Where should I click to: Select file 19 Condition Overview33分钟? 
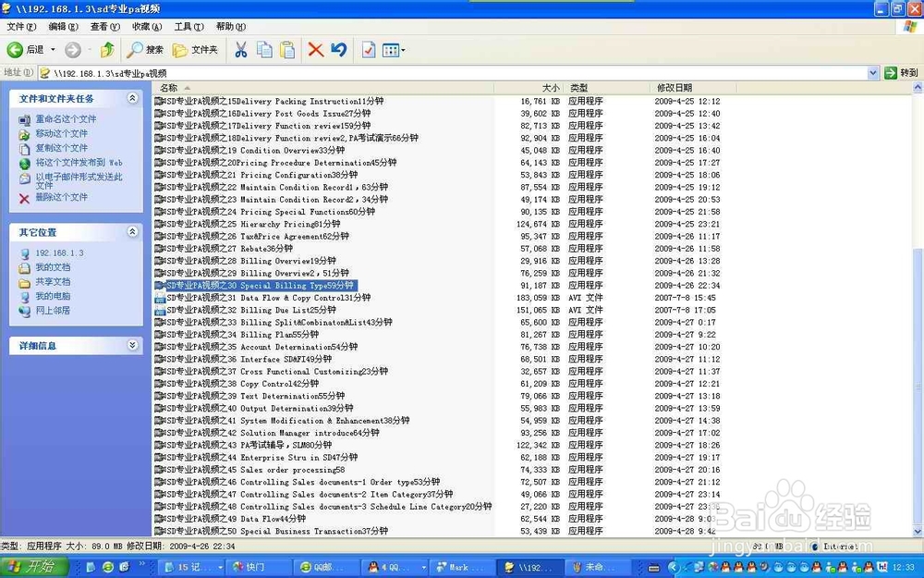249,151
